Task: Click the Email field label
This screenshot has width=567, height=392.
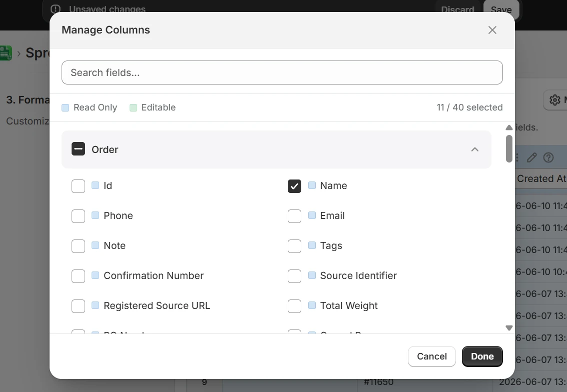Action: click(x=332, y=215)
